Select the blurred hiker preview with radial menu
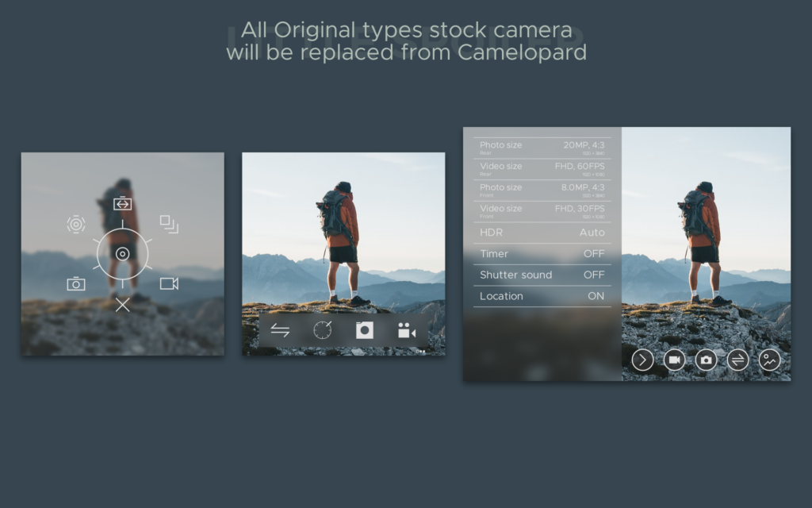The height and width of the screenshot is (508, 812). pyautogui.click(x=123, y=254)
